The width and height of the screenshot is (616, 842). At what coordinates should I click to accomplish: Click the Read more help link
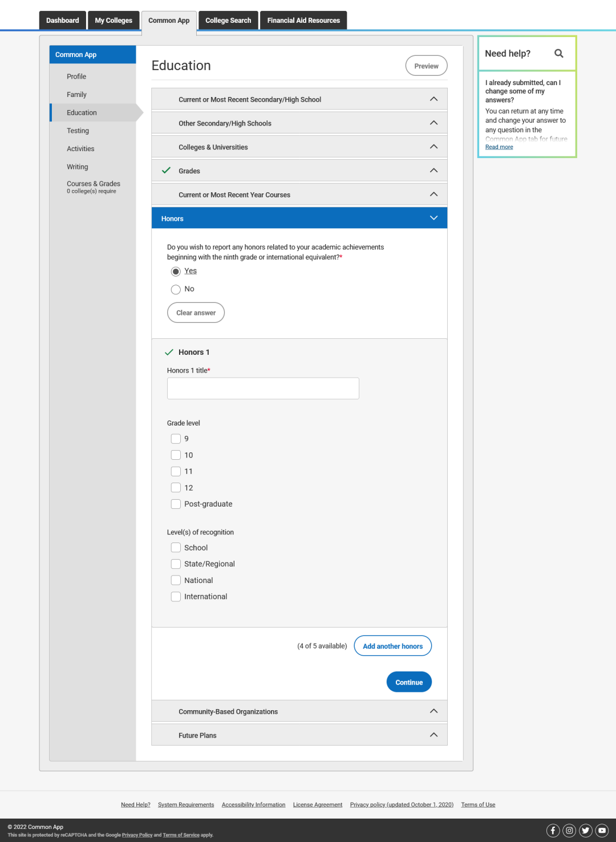pyautogui.click(x=499, y=147)
